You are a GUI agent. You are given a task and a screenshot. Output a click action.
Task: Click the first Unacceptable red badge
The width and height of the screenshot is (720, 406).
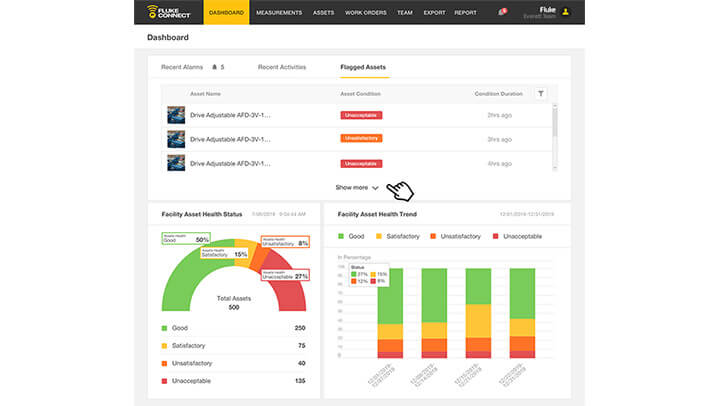[x=361, y=115]
